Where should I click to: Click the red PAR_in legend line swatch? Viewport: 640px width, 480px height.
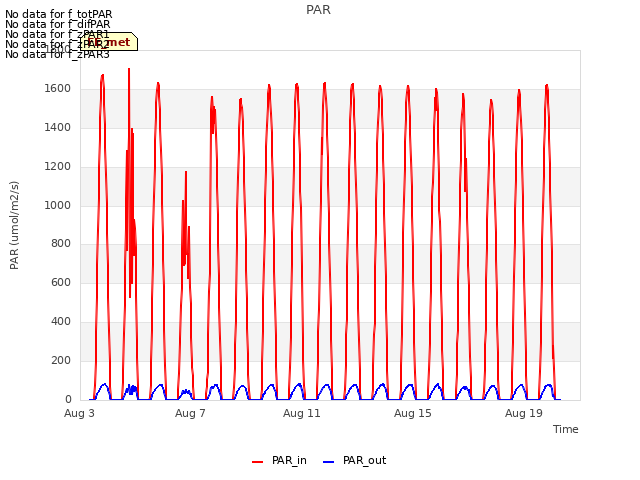point(258,462)
